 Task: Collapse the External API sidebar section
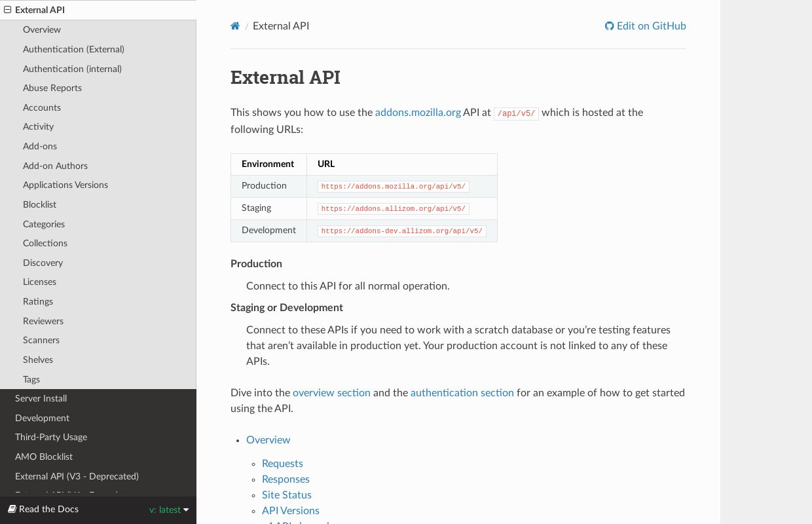pyautogui.click(x=8, y=10)
